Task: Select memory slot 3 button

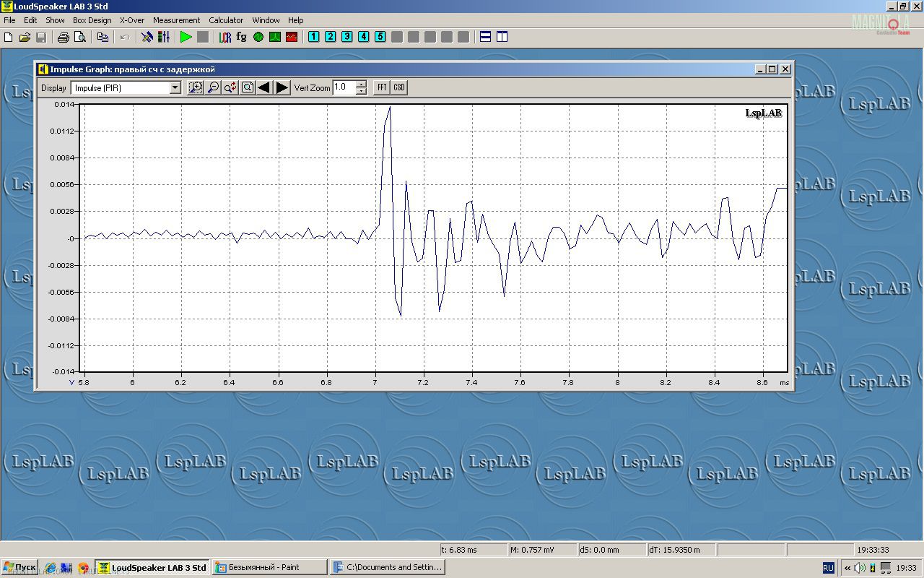Action: [347, 37]
